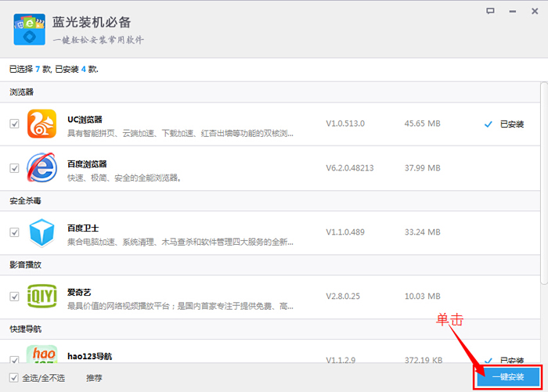
Task: Click the vertical scrollbar thumb of the software list
Action: click(544, 183)
